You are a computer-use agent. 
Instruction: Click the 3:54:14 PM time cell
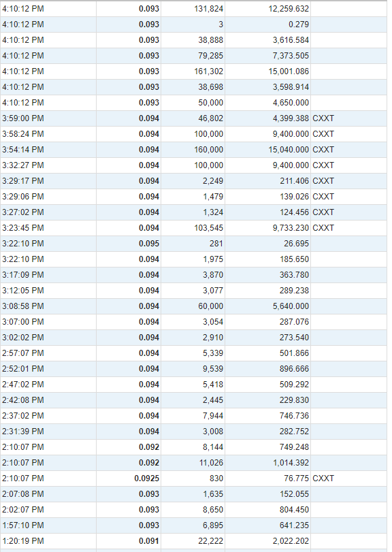(x=48, y=150)
